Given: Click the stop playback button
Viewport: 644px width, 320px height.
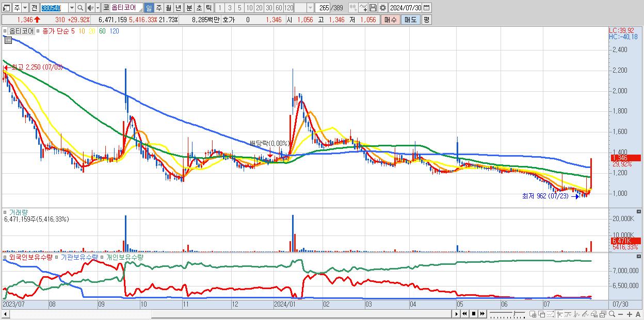Looking at the screenshot, I should click(x=473, y=314).
